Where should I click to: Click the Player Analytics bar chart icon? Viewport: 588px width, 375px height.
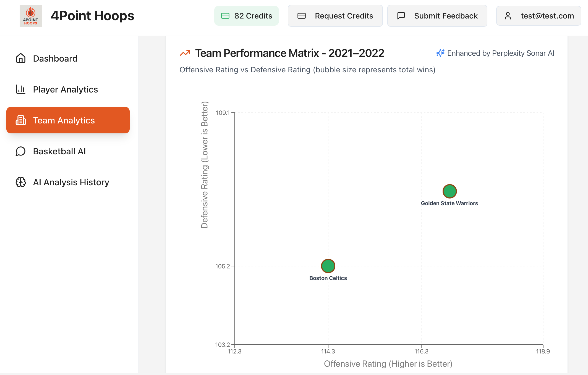pyautogui.click(x=21, y=89)
